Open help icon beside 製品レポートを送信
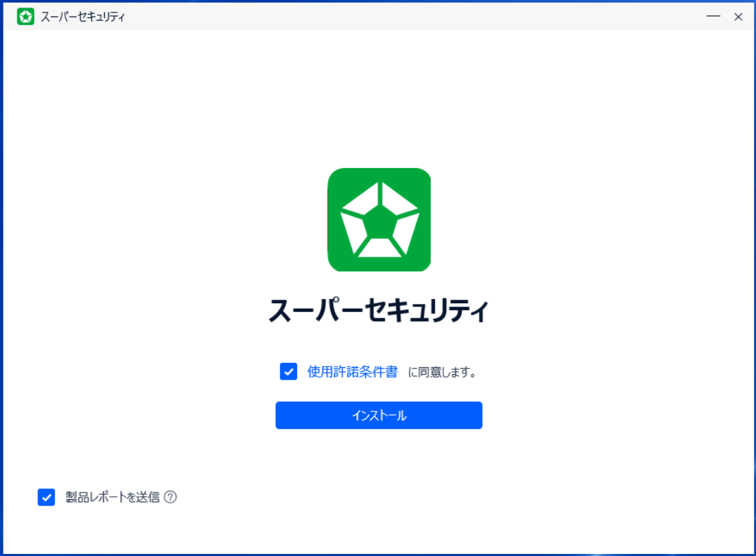 point(170,497)
